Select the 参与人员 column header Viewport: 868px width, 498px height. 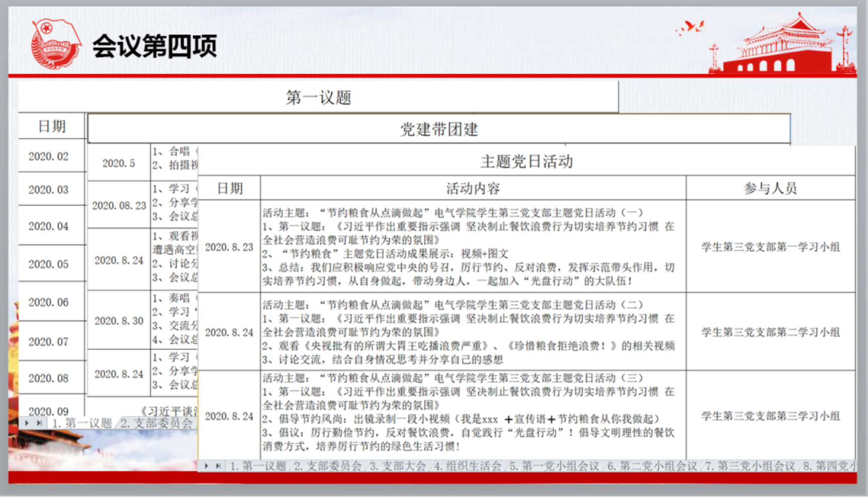[x=770, y=188]
